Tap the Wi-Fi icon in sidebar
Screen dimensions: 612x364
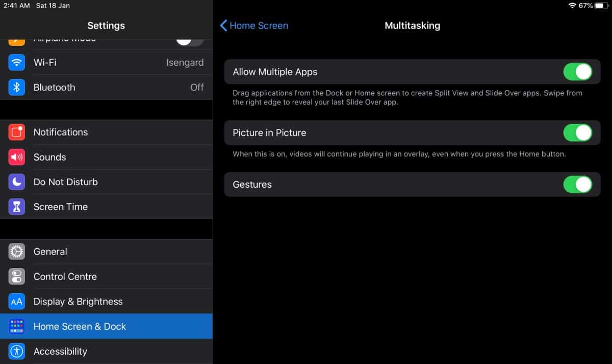(17, 63)
